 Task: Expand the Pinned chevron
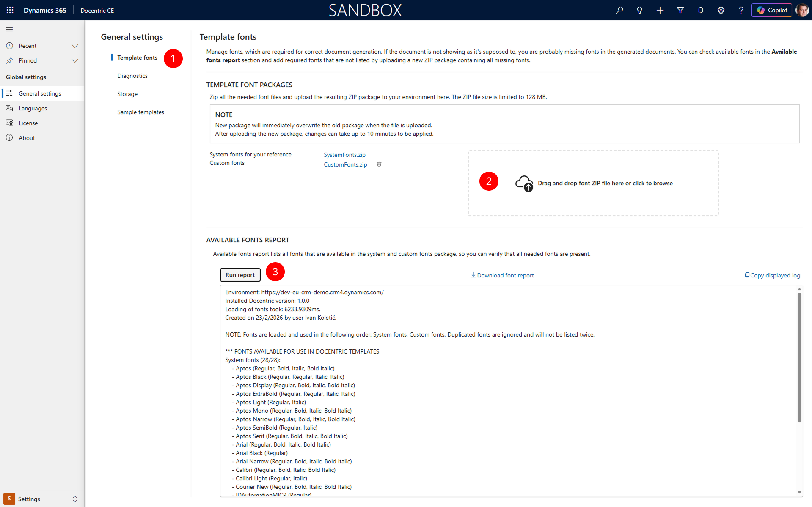tap(75, 60)
